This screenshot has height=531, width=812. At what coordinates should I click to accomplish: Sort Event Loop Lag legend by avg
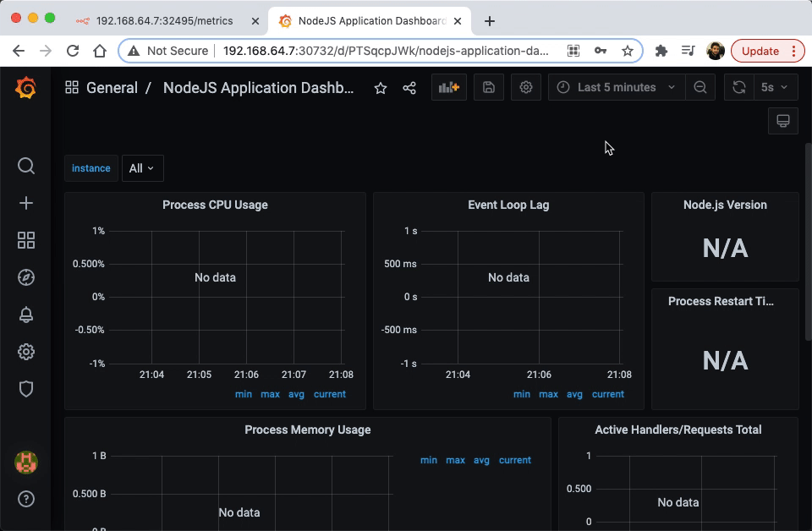pyautogui.click(x=574, y=394)
